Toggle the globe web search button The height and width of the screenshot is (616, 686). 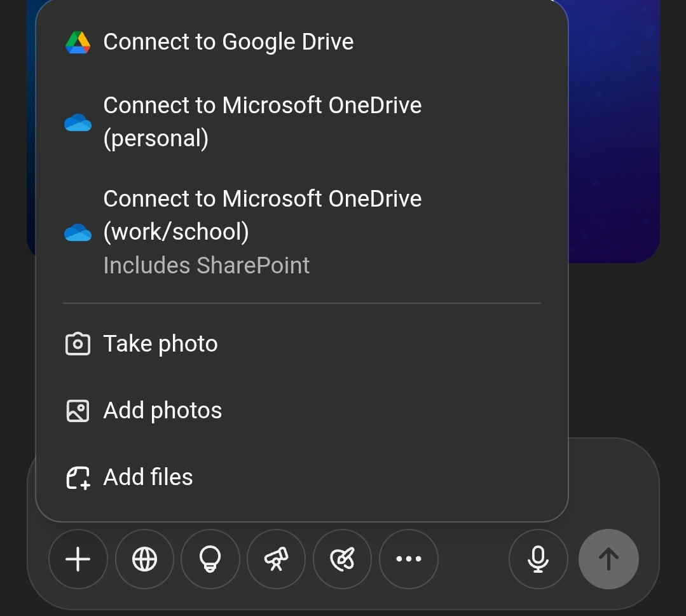(x=144, y=559)
